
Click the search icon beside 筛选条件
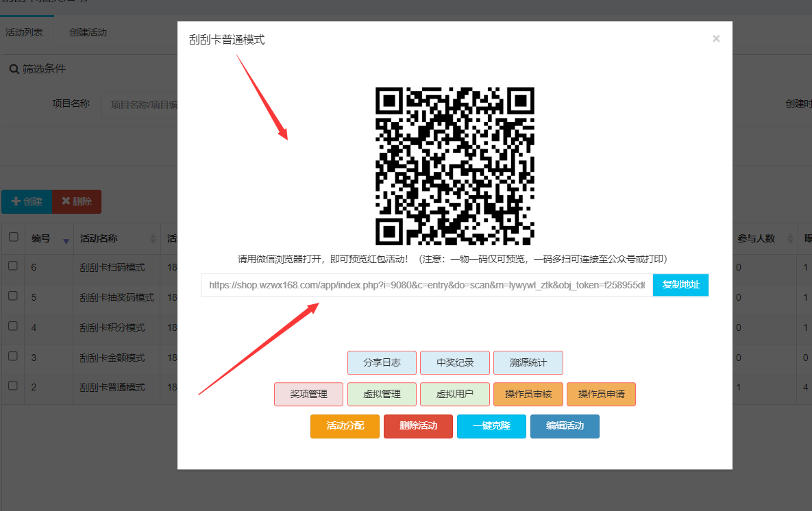point(14,69)
